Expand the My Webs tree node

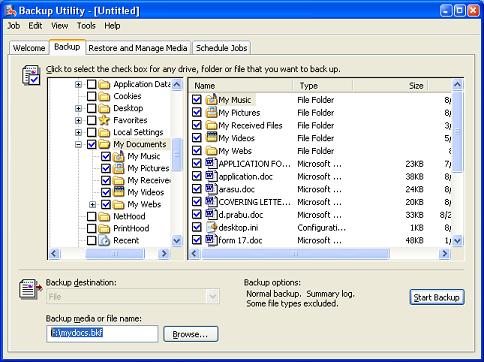(x=93, y=204)
